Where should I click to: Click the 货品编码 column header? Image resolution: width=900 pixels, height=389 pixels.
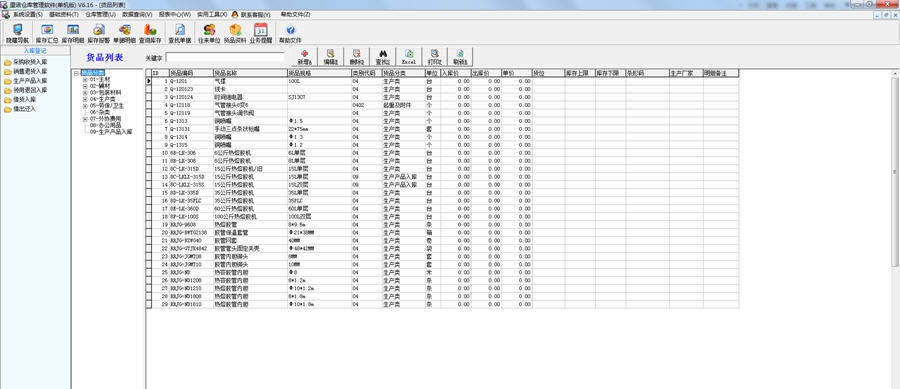click(191, 73)
